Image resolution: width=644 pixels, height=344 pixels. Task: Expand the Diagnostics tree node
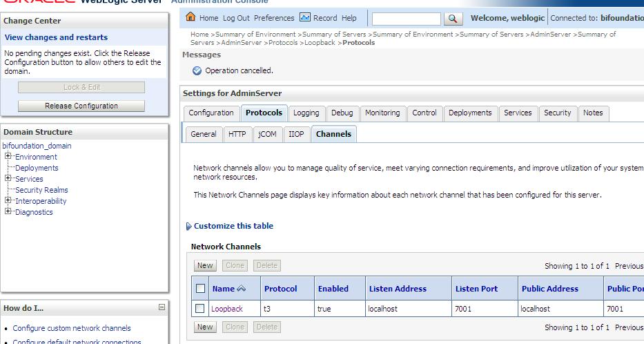[x=8, y=212]
